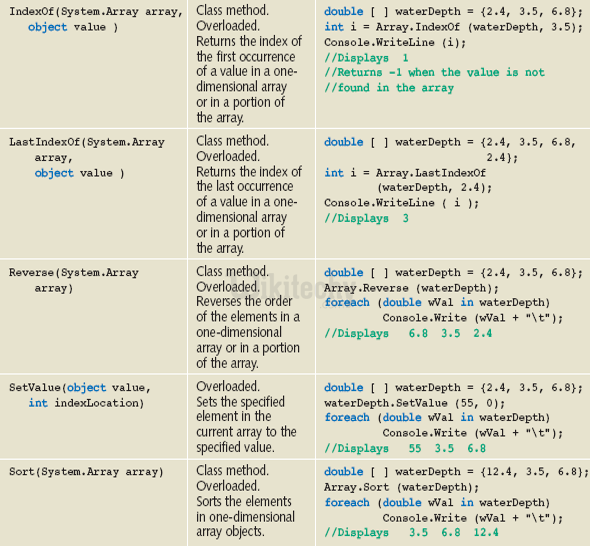Click the code line 'int i = Array.IndexOf (waterDepth, 3.5);'
Image resolution: width=590 pixels, height=546 pixels.
coord(453,27)
